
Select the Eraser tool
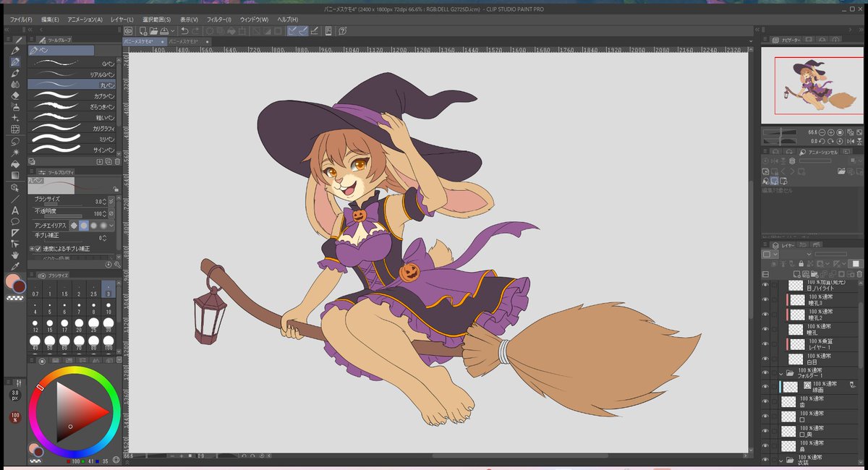15,95
